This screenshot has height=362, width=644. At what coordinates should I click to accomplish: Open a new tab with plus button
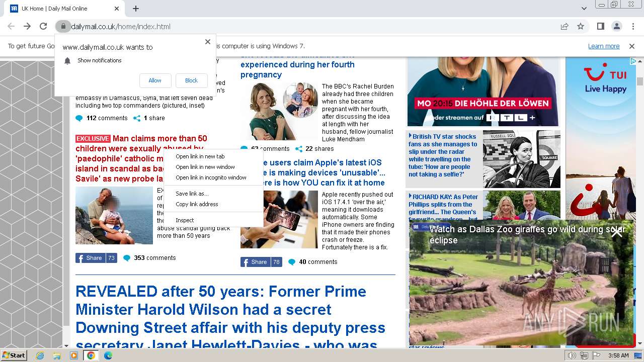[136, 9]
